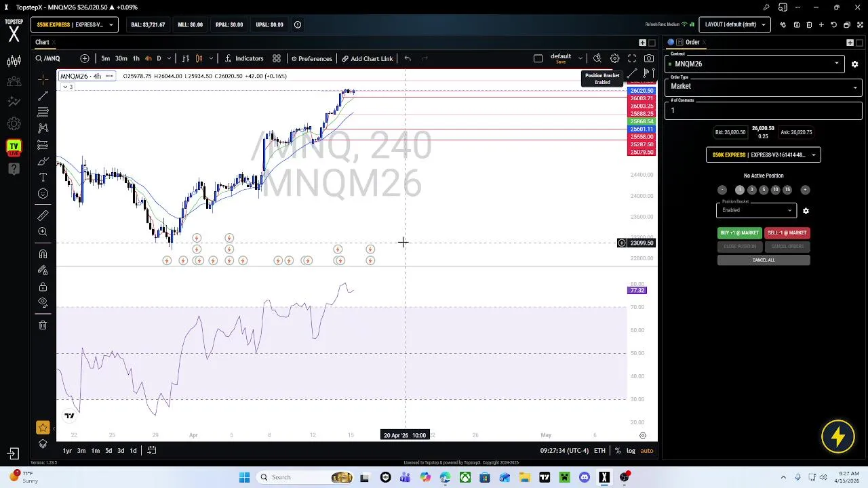Viewport: 868px width, 488px height.
Task: Select quantity preset 3
Action: [751, 190]
